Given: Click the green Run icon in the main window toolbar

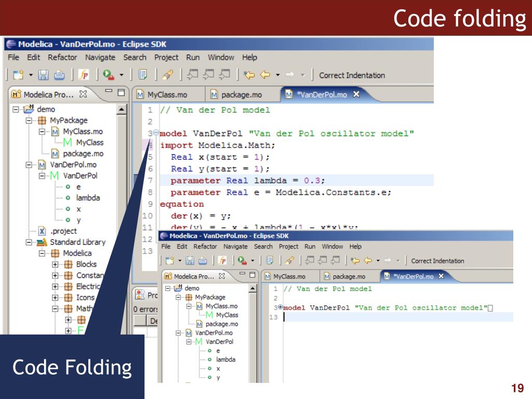Looking at the screenshot, I should [108, 75].
